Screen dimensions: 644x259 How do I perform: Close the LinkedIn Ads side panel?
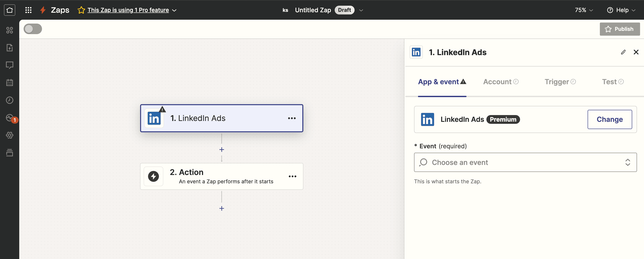pyautogui.click(x=636, y=52)
